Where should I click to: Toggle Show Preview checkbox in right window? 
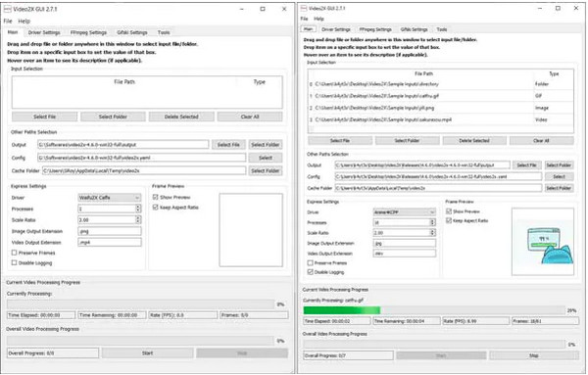[x=449, y=211]
